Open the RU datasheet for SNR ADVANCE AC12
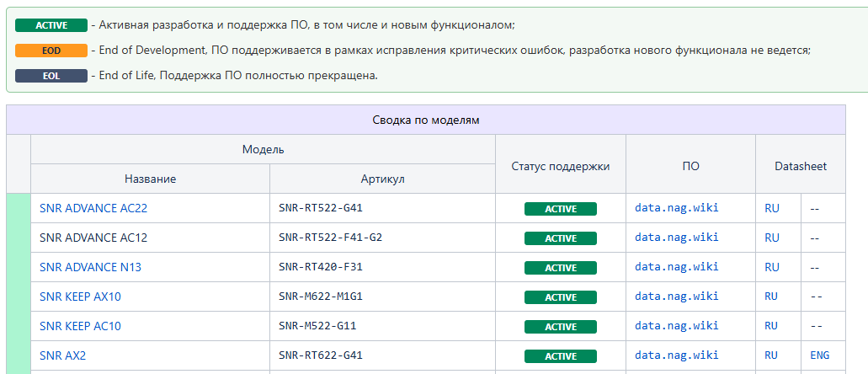Screen dimensions: 868x374 pos(771,238)
